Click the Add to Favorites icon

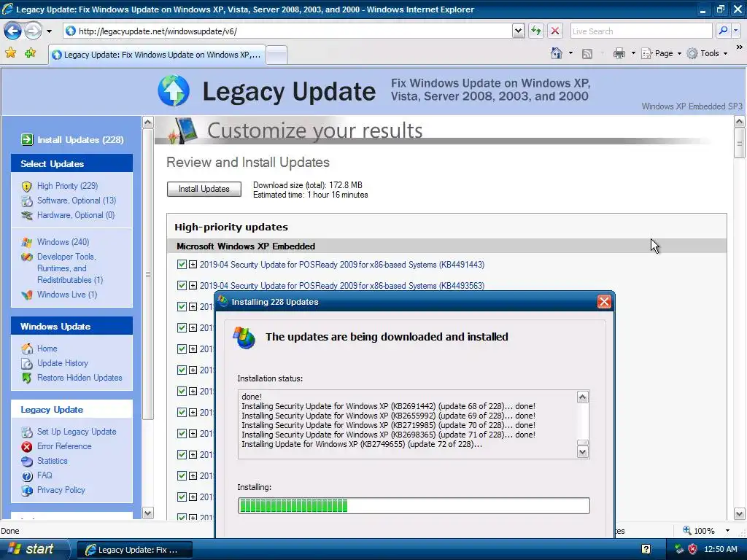[x=31, y=52]
